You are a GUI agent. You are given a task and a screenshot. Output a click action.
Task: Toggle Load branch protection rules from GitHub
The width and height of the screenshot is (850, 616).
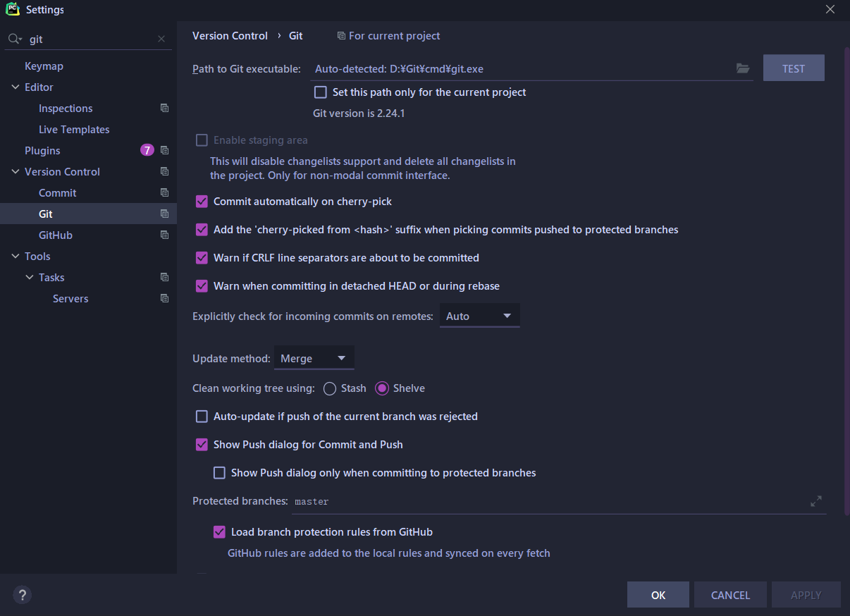[219, 532]
